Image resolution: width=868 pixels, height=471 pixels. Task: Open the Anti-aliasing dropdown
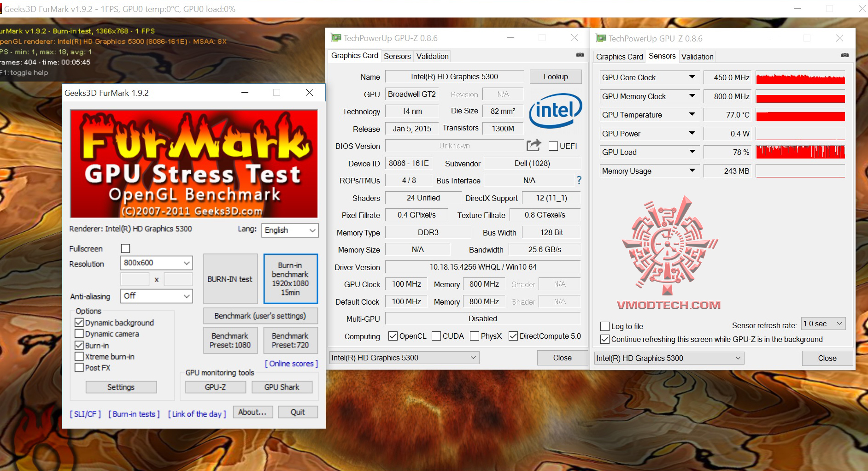[156, 296]
